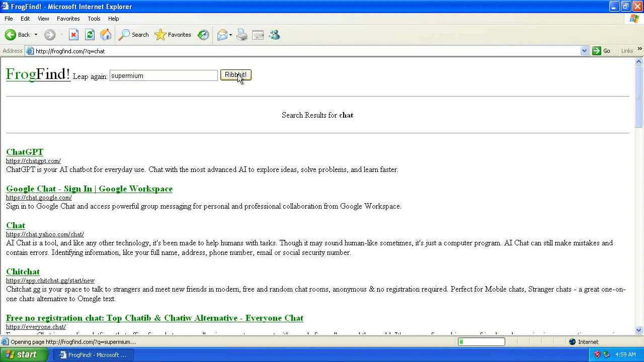Go back with the Back arrow icon
644x362 pixels.
(x=10, y=35)
